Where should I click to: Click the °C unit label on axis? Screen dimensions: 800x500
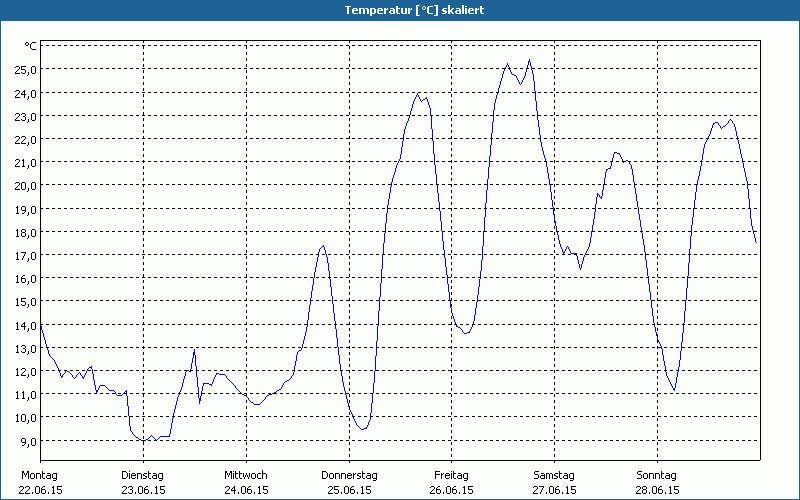(31, 46)
